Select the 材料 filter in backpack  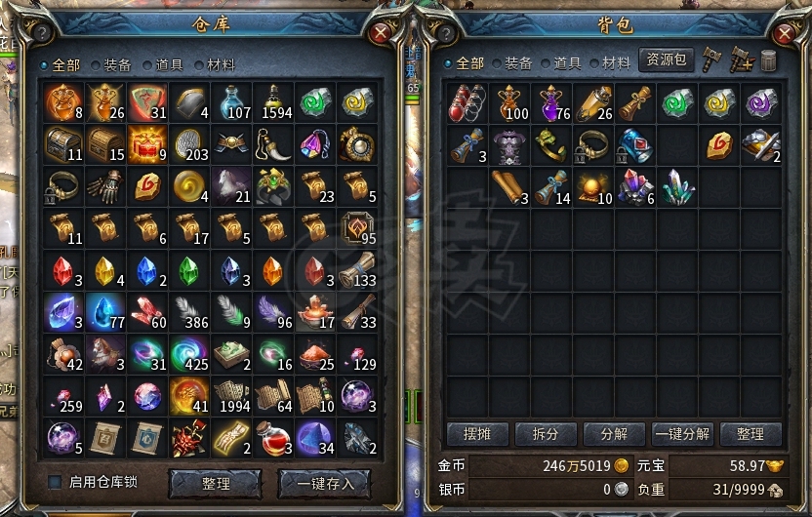pos(610,63)
